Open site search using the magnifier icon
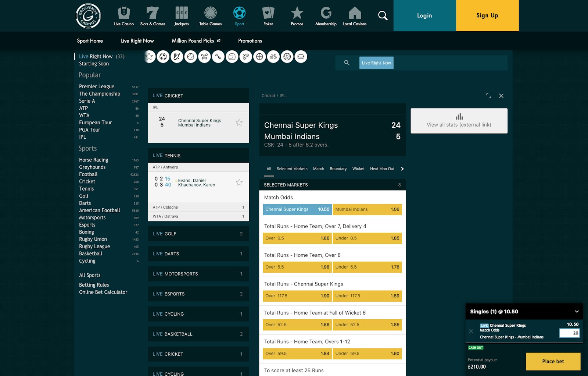 [x=383, y=15]
